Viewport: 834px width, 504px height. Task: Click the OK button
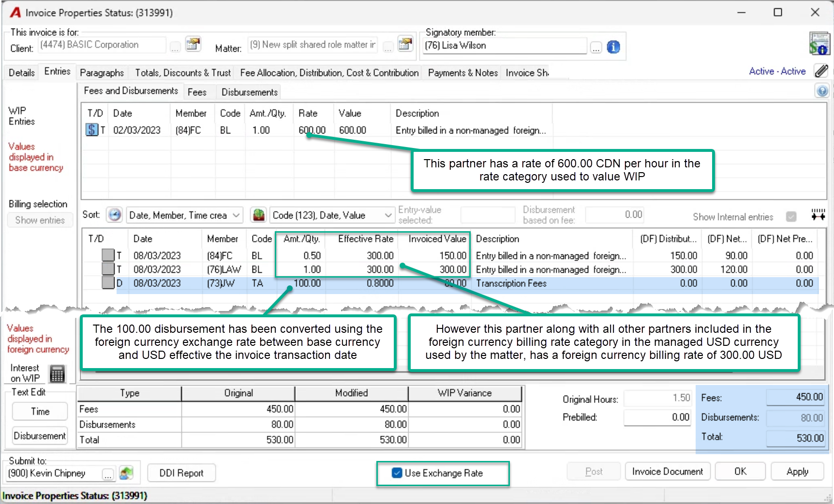click(740, 472)
